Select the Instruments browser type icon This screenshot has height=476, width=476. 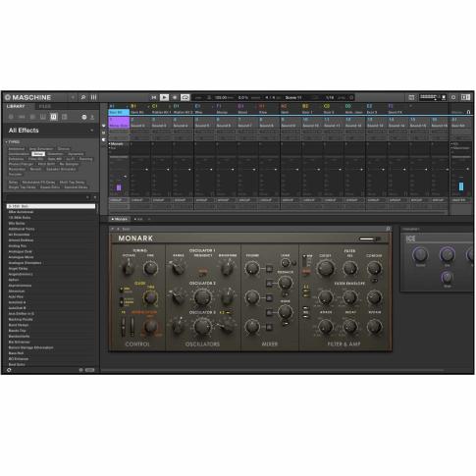click(x=43, y=117)
